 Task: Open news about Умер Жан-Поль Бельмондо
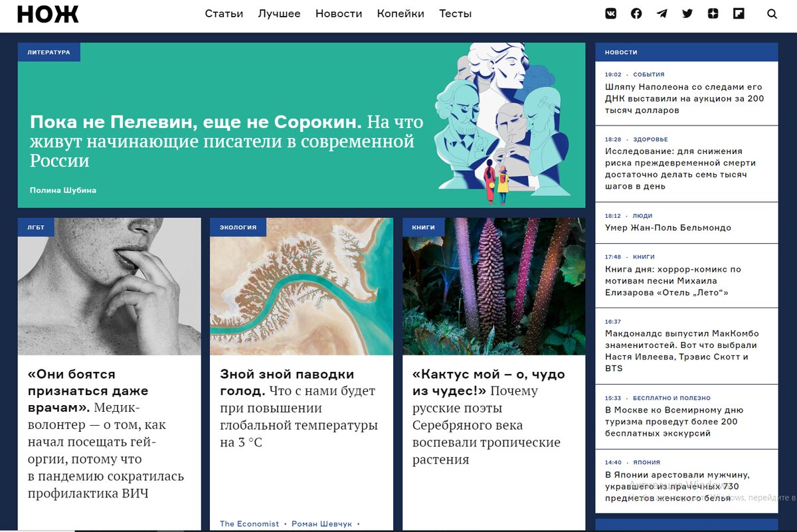[x=668, y=228]
